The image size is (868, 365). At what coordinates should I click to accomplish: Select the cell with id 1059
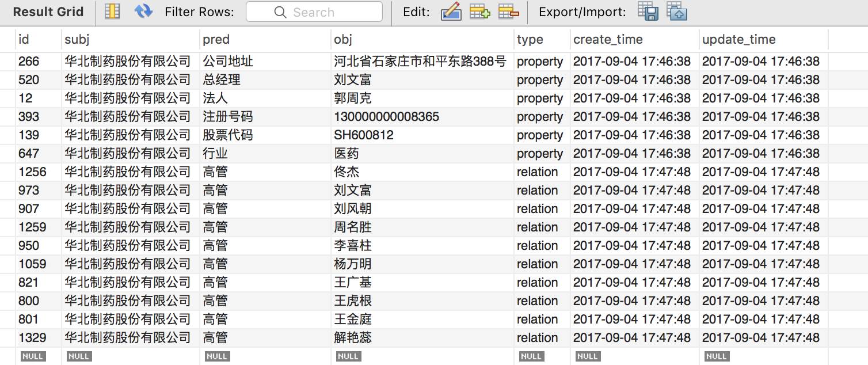(x=38, y=264)
